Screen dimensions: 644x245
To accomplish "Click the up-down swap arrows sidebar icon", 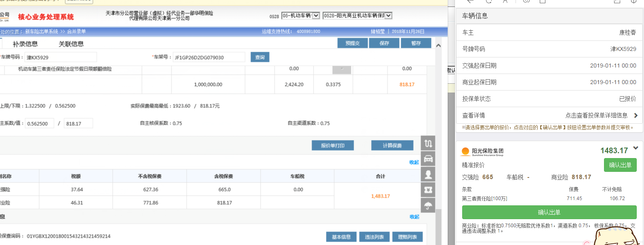I will (x=428, y=143).
